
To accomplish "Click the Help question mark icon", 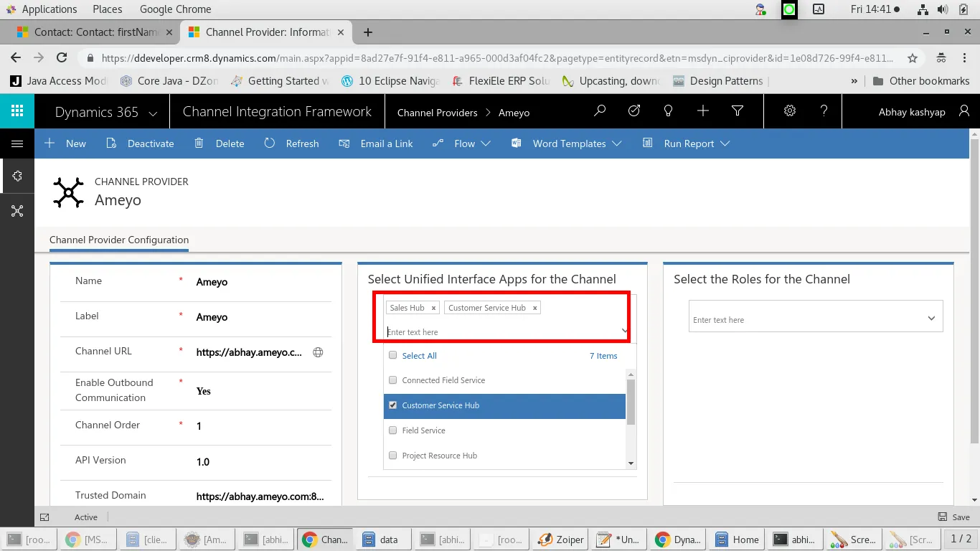I will [x=824, y=111].
